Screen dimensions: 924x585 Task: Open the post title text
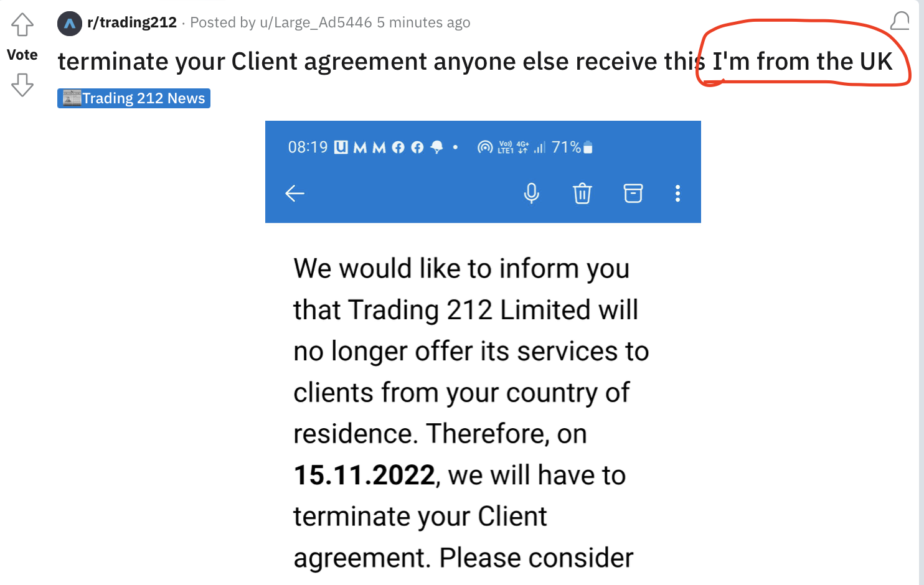475,62
